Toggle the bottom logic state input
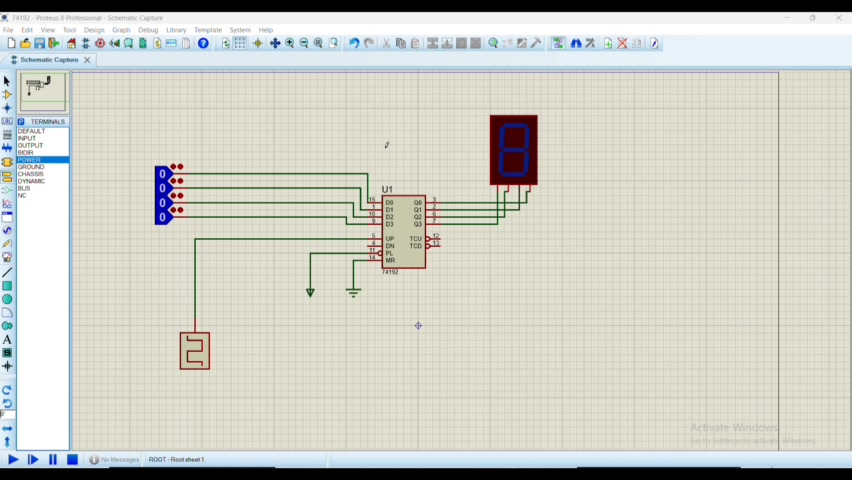 tap(162, 217)
